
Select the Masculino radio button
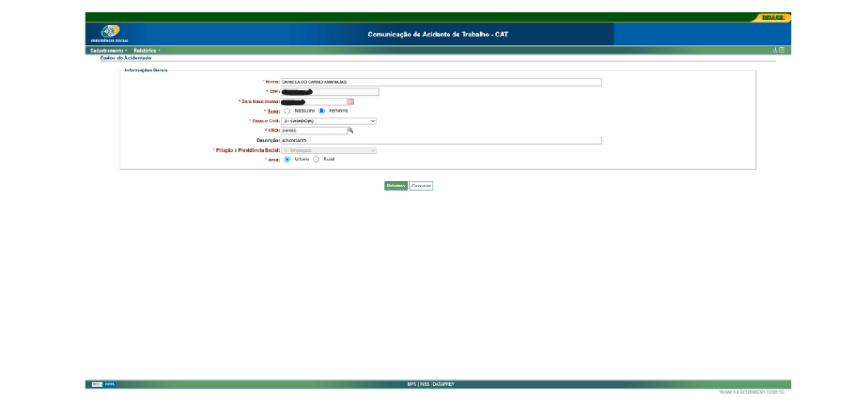287,111
